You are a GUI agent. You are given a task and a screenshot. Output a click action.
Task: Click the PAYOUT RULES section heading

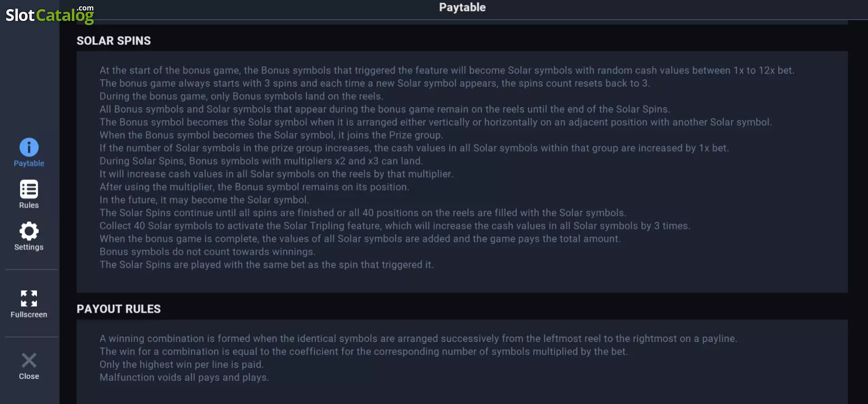(x=118, y=309)
